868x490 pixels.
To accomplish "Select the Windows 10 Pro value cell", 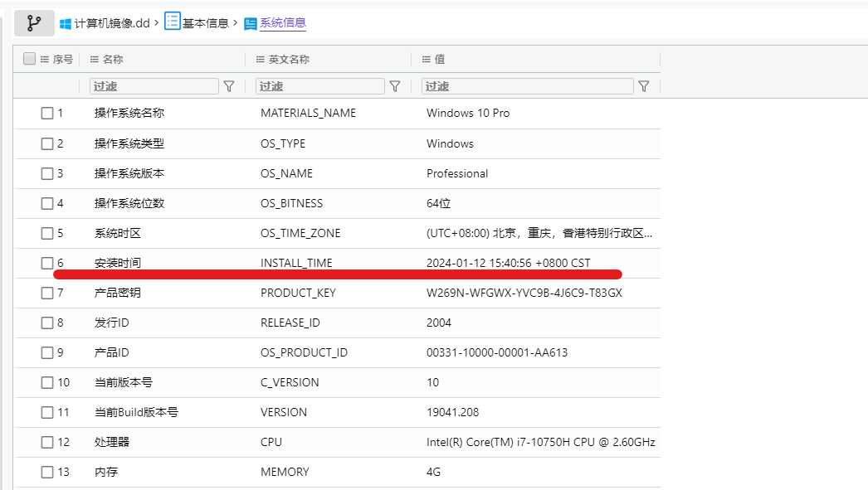I will [x=468, y=113].
